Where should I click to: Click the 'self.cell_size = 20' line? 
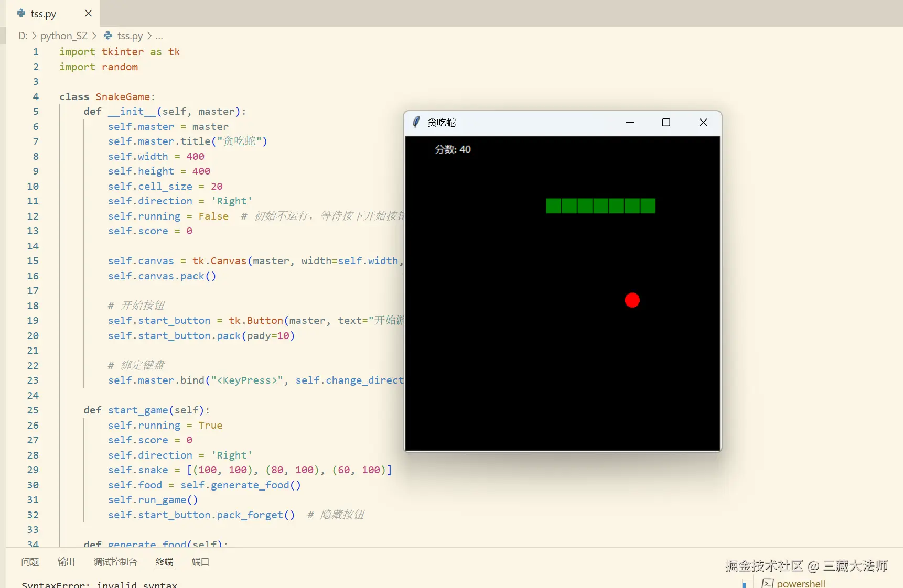pyautogui.click(x=165, y=186)
